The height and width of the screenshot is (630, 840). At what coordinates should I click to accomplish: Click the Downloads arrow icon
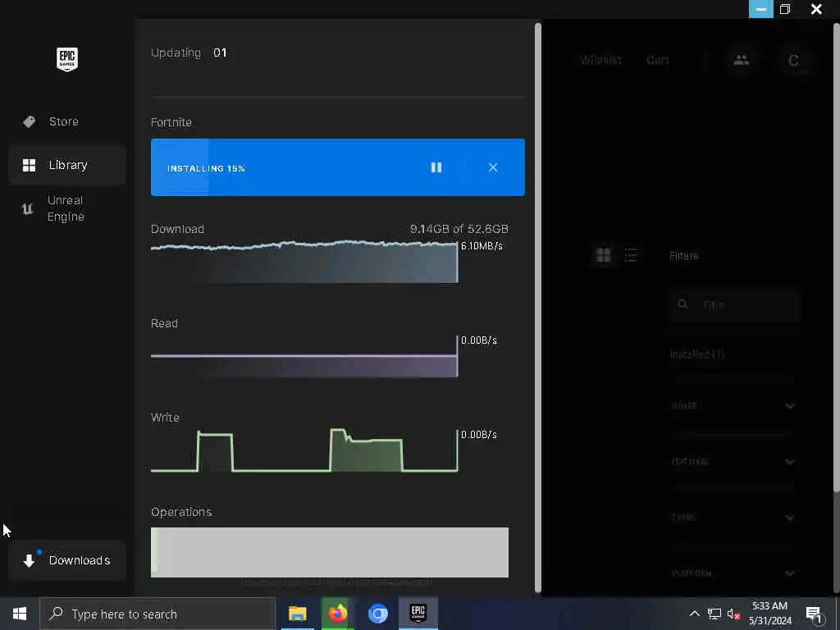click(x=29, y=560)
